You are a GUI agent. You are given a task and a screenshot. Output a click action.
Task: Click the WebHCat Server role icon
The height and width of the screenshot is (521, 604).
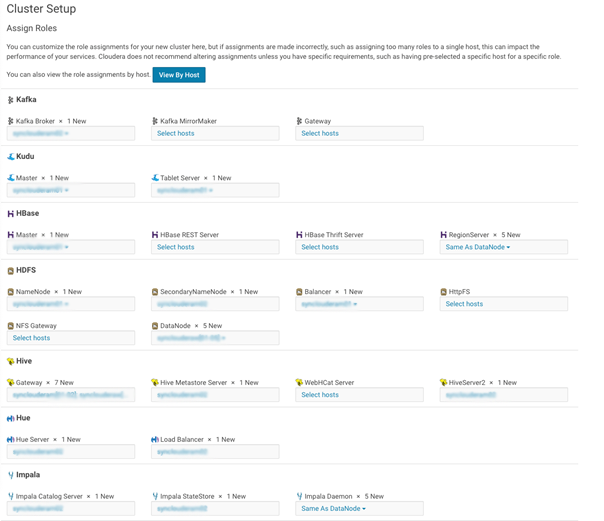tap(300, 382)
